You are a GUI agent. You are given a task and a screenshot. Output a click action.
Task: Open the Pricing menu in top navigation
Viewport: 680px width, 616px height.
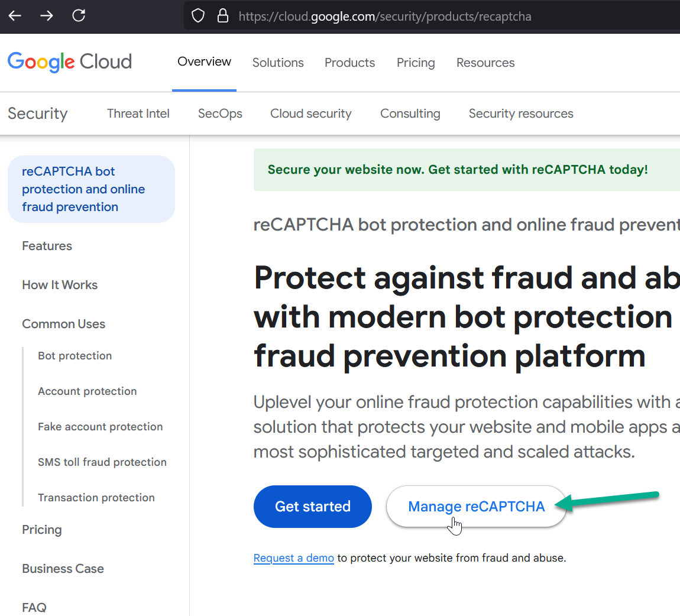click(416, 63)
